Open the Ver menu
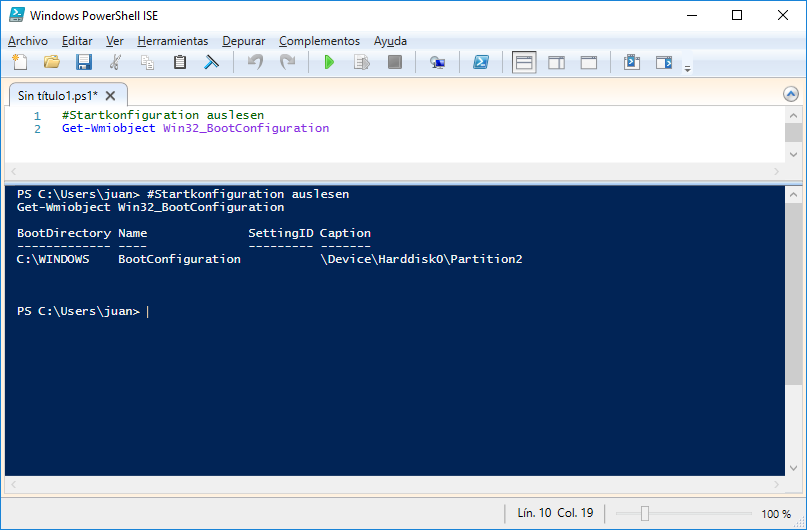 point(115,41)
